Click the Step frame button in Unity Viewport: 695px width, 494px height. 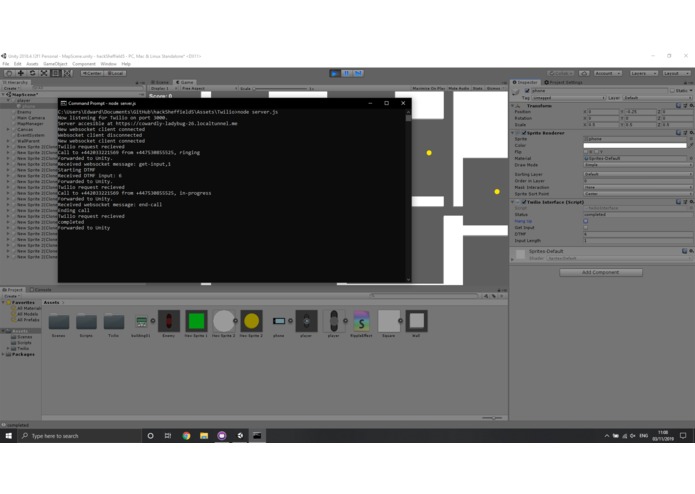(358, 73)
